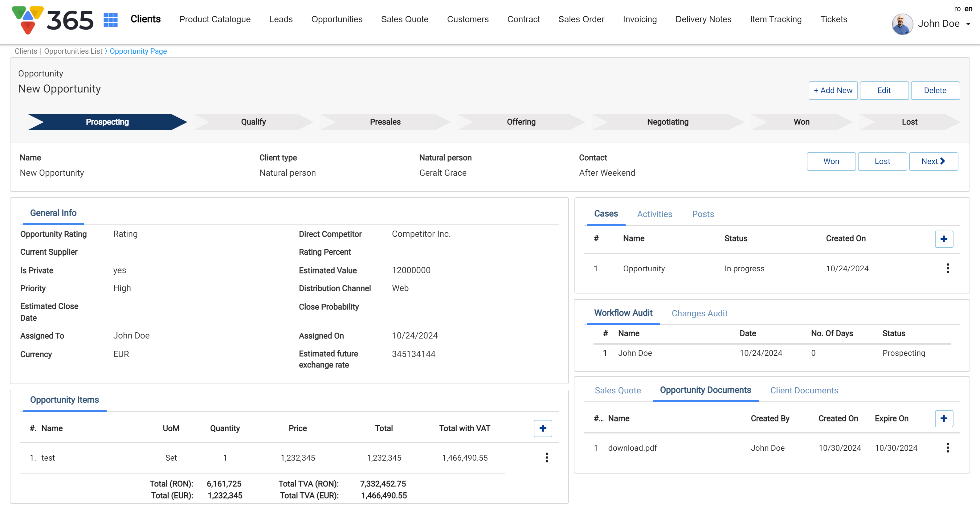Expand John Doe user dropdown arrow
This screenshot has height=513, width=980.
(968, 24)
